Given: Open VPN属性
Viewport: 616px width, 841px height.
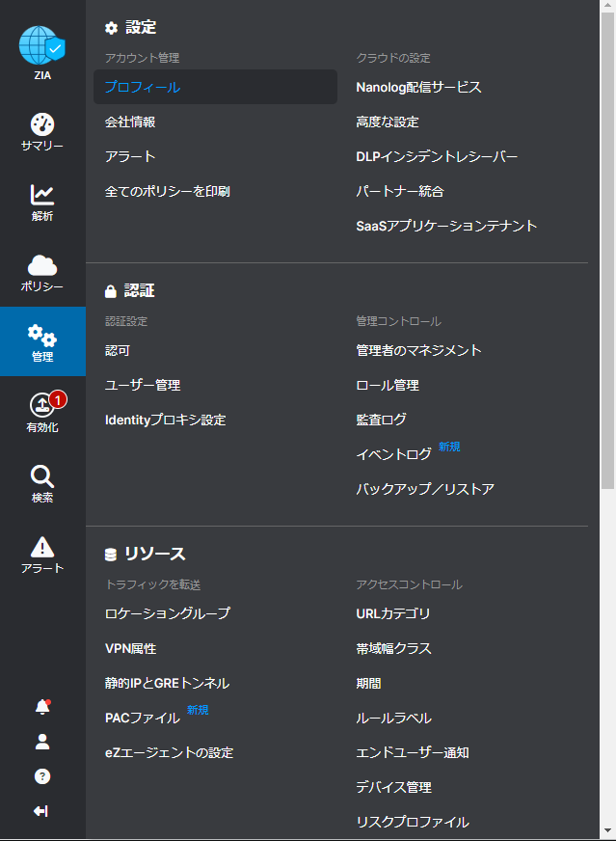Looking at the screenshot, I should pyautogui.click(x=130, y=648).
